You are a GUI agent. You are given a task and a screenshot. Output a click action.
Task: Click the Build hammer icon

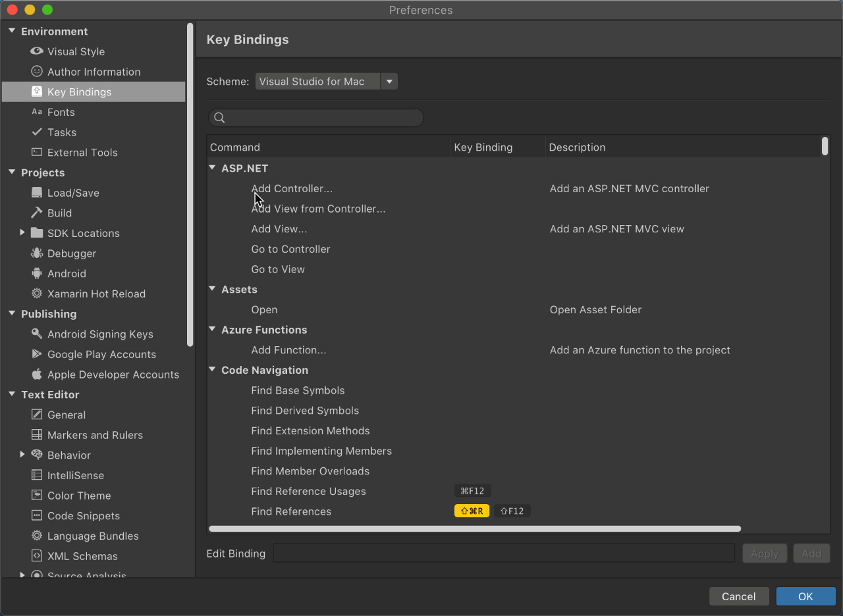37,213
